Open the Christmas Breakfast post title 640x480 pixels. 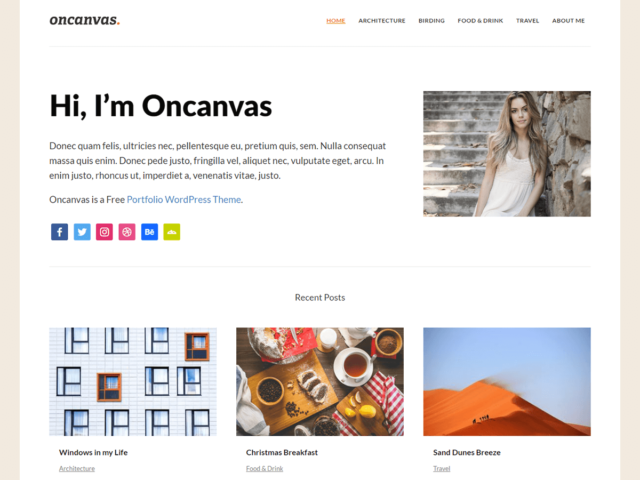(282, 452)
